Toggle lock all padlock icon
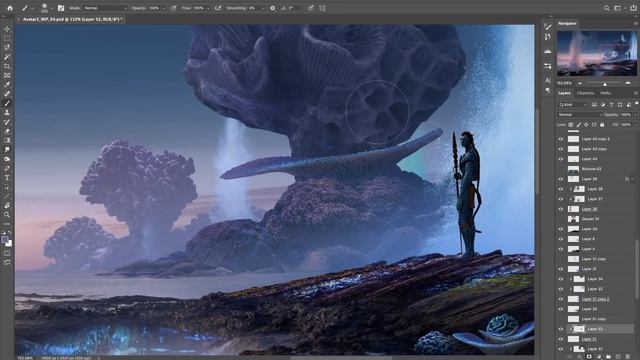 click(602, 124)
